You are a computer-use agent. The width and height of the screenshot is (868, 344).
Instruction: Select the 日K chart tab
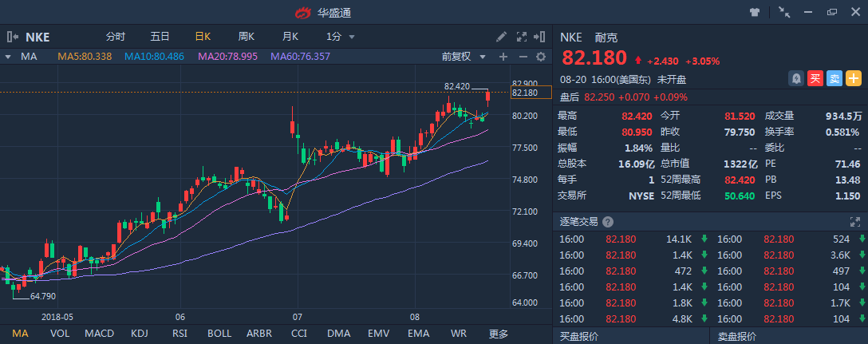(203, 38)
